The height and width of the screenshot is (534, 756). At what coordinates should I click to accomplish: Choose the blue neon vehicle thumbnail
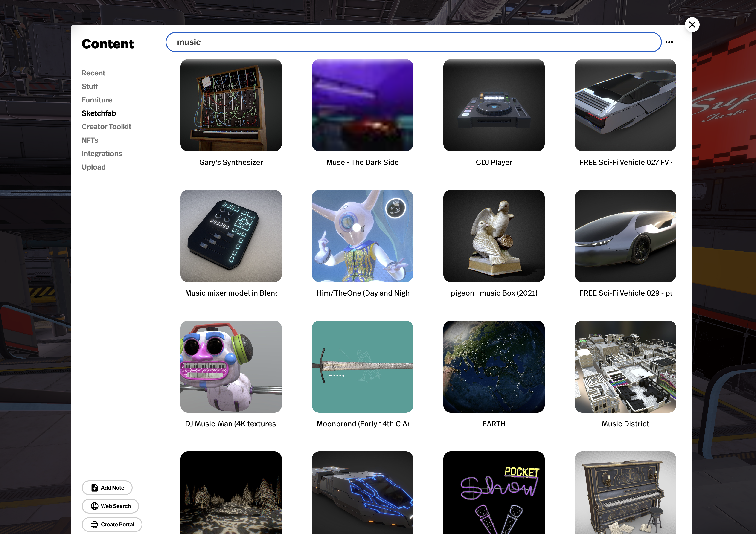(363, 493)
